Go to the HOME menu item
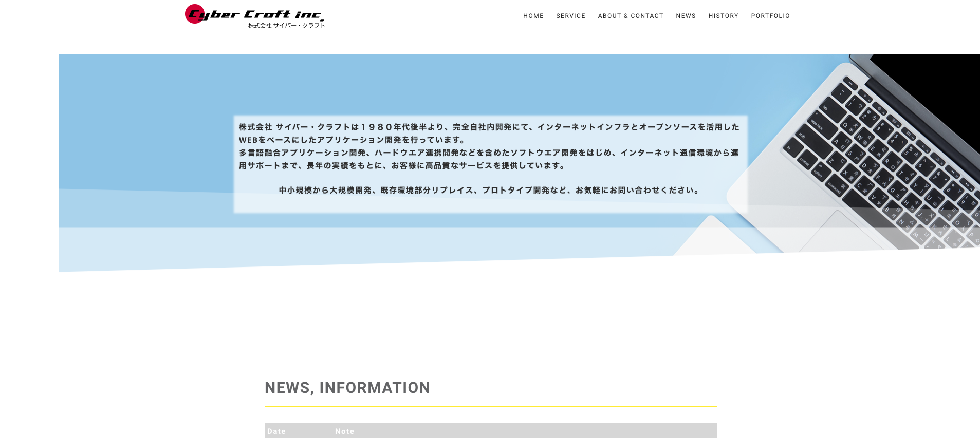Viewport: 980px width, 438px height. 533,16
